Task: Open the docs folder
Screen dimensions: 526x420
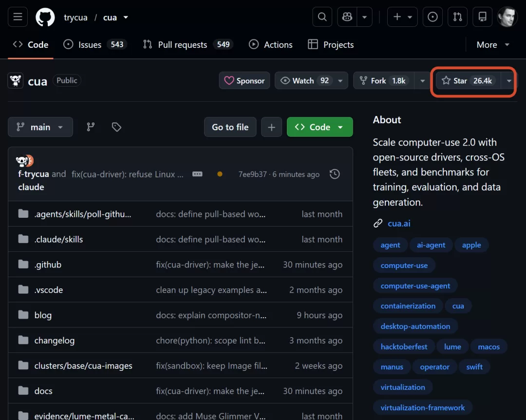Action: (x=43, y=391)
